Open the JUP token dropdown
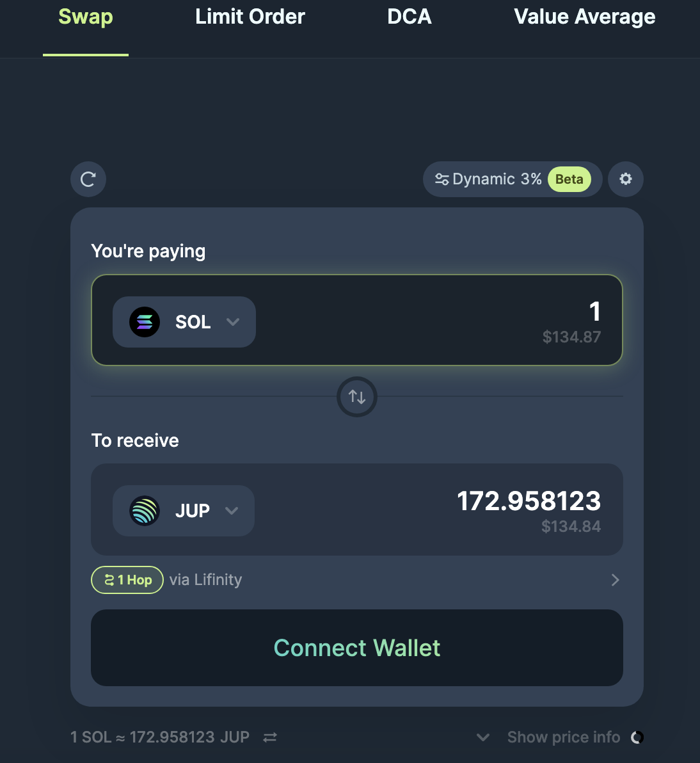This screenshot has height=763, width=700. click(232, 511)
